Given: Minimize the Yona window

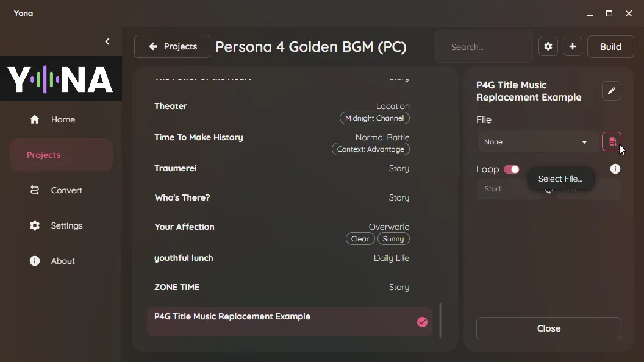Looking at the screenshot, I should click(590, 13).
